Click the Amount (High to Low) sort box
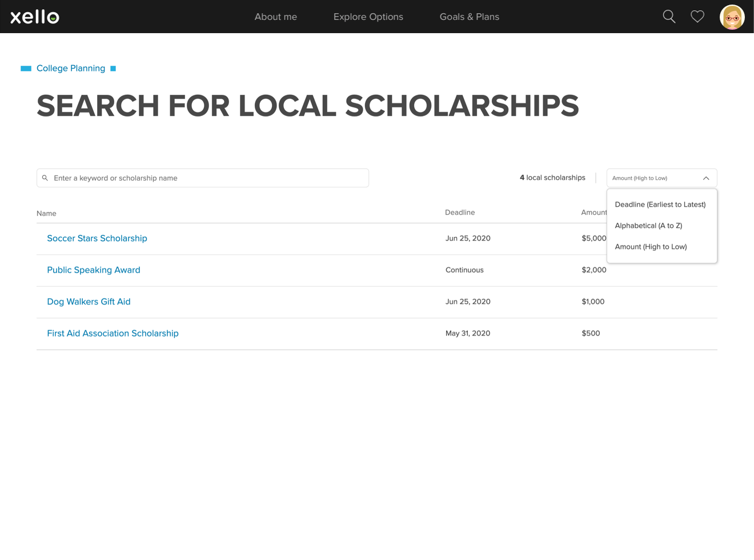754x560 pixels. pos(661,178)
